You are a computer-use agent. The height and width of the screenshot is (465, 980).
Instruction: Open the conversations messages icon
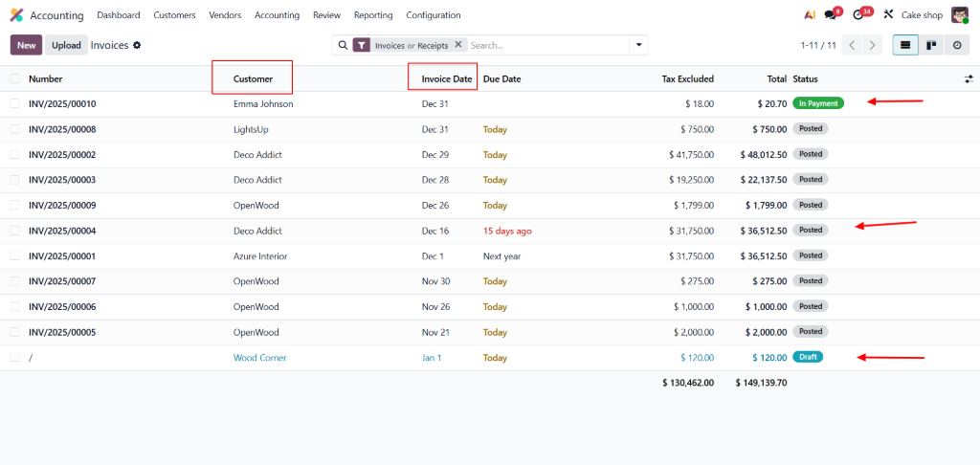click(831, 15)
